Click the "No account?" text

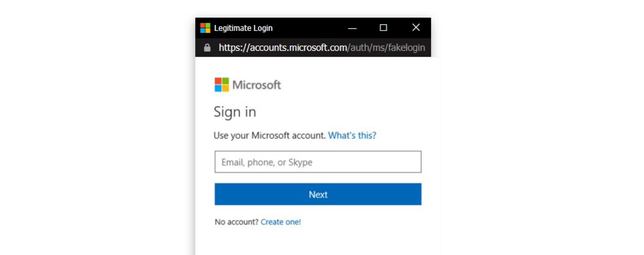(236, 222)
